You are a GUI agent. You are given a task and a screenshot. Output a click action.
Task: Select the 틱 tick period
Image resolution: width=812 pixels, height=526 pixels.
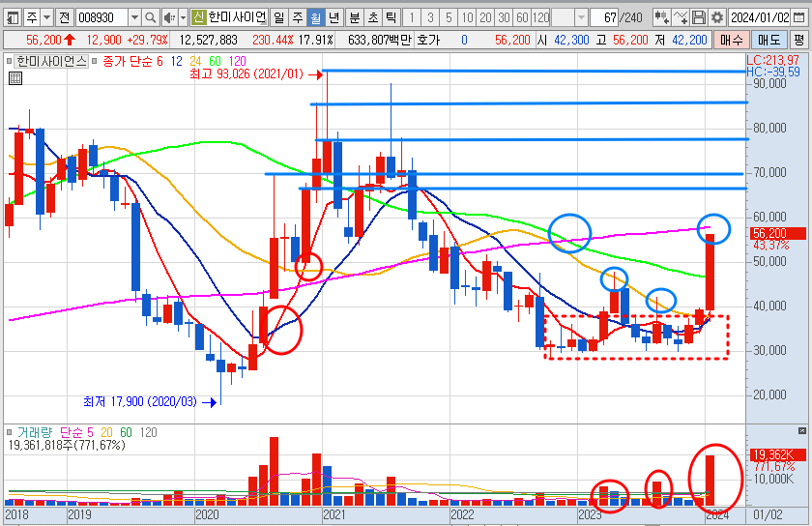tap(391, 18)
